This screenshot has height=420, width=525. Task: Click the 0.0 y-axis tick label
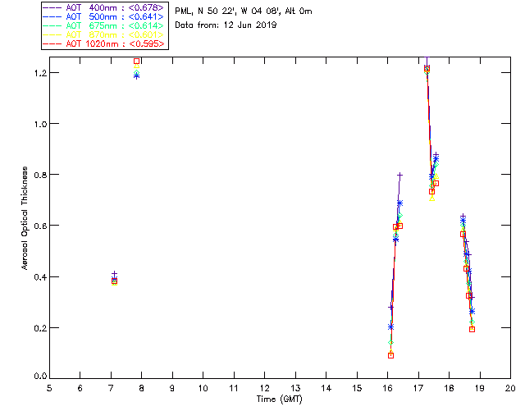pyautogui.click(x=40, y=377)
